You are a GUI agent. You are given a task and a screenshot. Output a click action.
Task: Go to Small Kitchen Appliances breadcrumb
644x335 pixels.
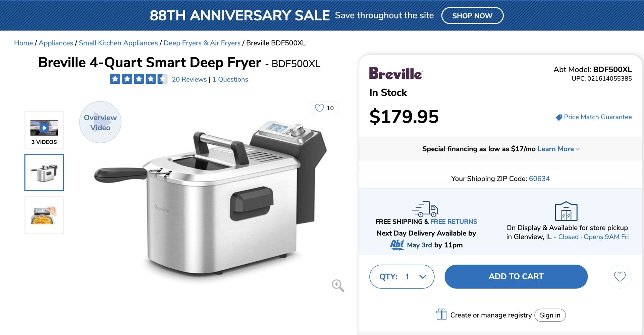tap(118, 43)
